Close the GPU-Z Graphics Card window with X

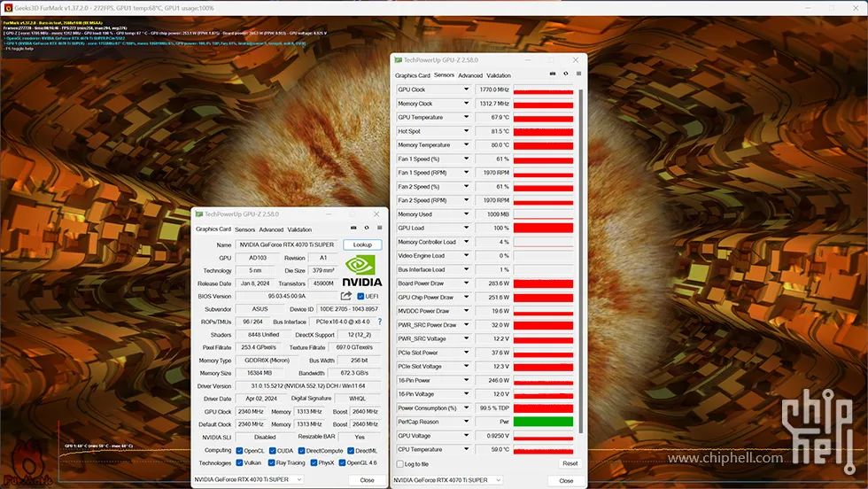(x=376, y=213)
